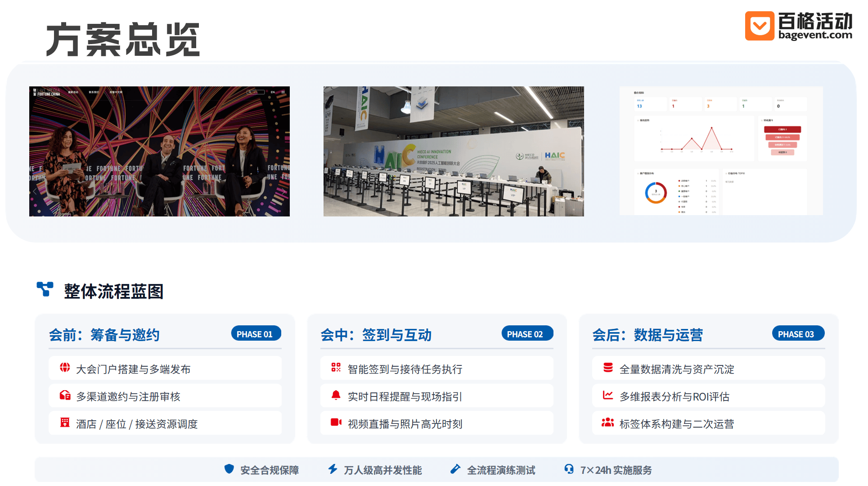Click the shield icon beside 安全合规保障
The image size is (868, 486).
[229, 469]
